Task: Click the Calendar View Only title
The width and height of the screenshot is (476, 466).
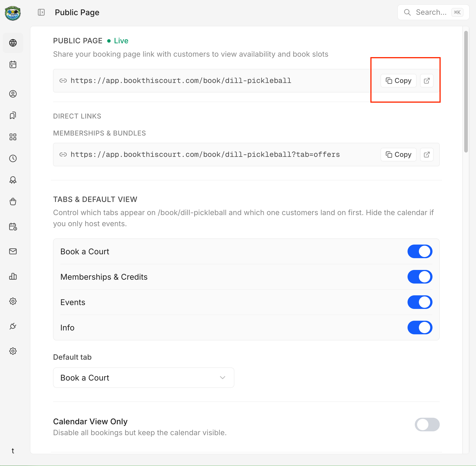Action: pos(90,421)
